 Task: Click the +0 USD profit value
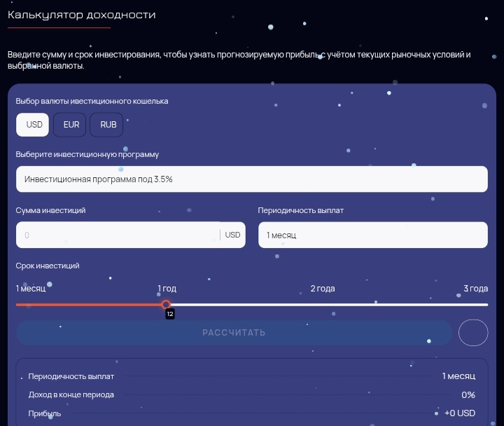(459, 413)
